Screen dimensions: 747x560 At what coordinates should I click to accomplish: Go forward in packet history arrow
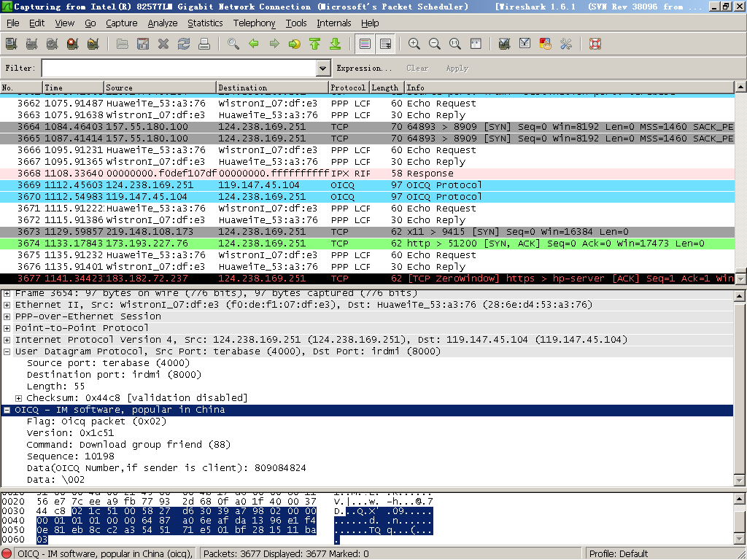pos(274,44)
